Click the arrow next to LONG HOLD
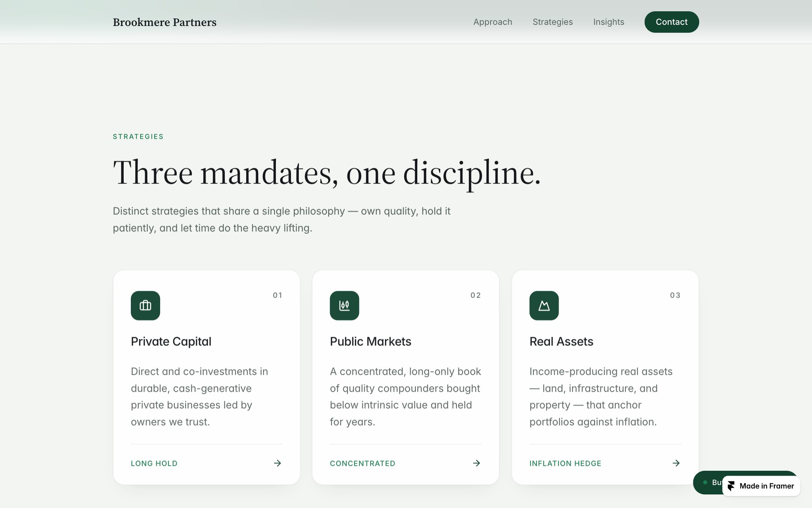This screenshot has height=508, width=812. [x=277, y=463]
